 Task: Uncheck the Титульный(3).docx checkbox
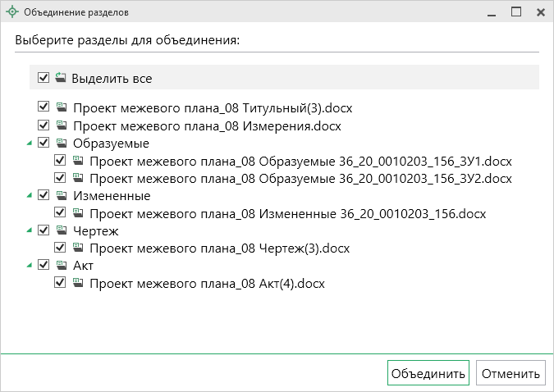pyautogui.click(x=43, y=107)
